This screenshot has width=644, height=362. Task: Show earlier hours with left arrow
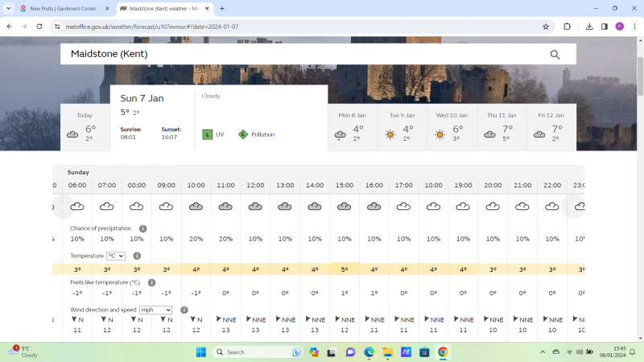[64, 207]
